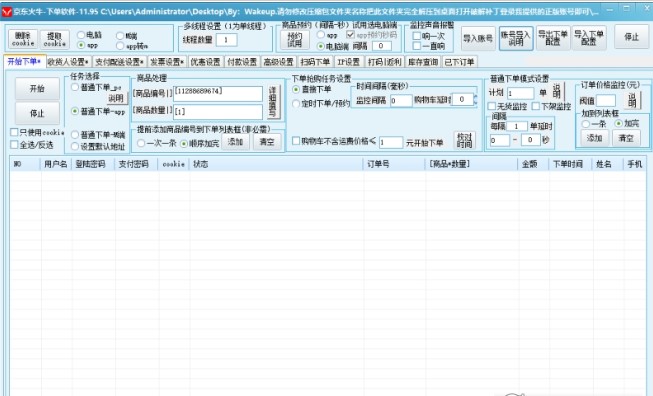Switch to the 支付配送设置 tab
The width and height of the screenshot is (653, 396).
[119, 62]
